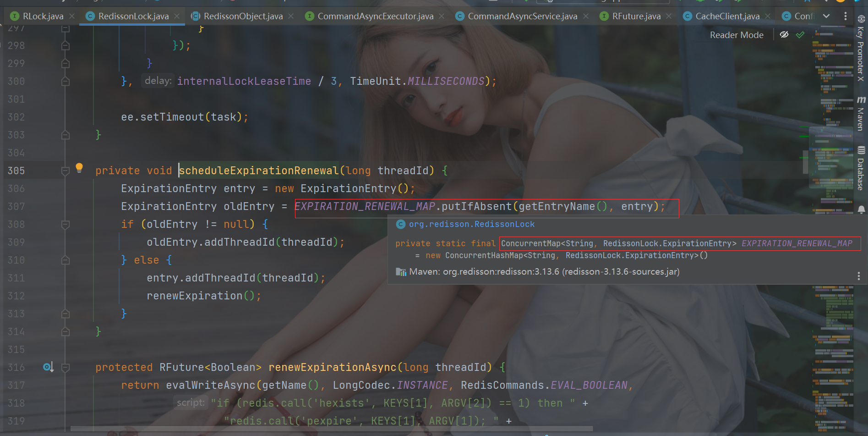
Task: Close the RedissonObject.java tab
Action: click(291, 17)
